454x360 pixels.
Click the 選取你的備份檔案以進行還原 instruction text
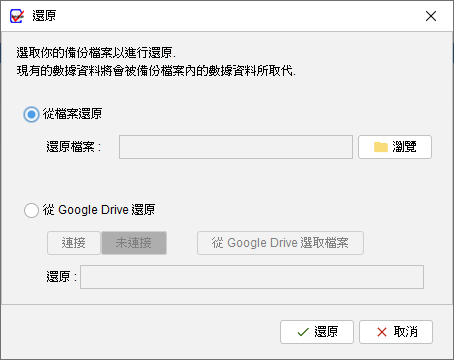click(96, 53)
